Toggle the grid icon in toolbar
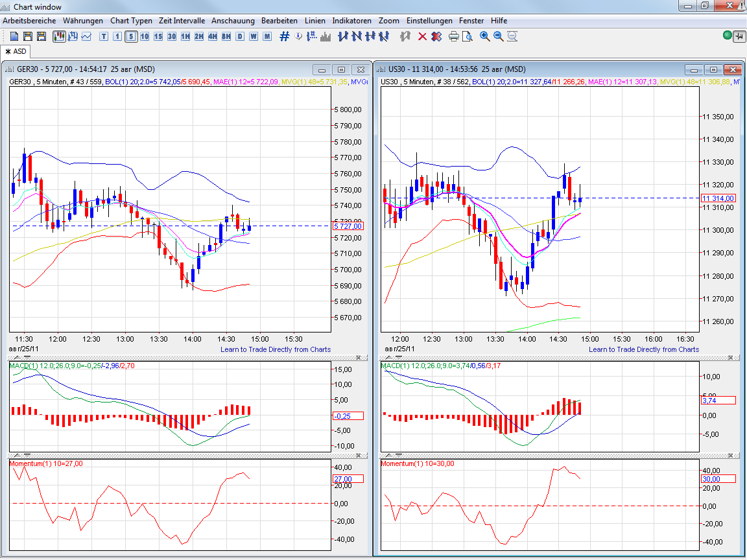The image size is (747, 560). pos(284,36)
